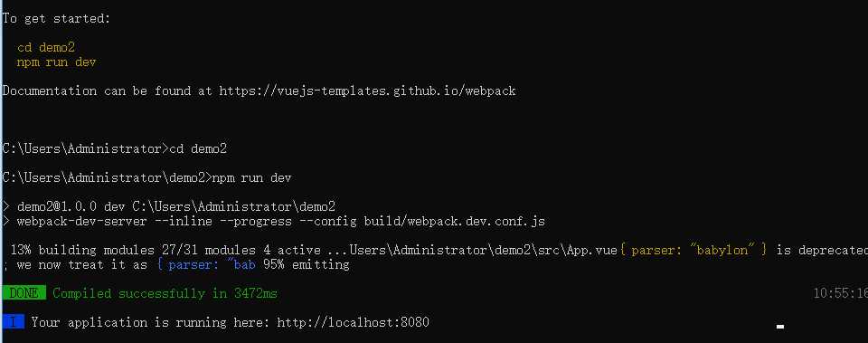Click the blue '{ parser: "bab' text
The height and width of the screenshot is (343, 868).
[206, 264]
